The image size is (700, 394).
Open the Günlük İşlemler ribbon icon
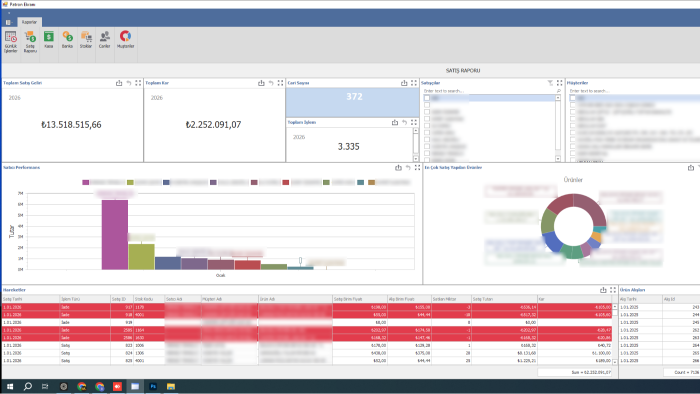pyautogui.click(x=11, y=41)
